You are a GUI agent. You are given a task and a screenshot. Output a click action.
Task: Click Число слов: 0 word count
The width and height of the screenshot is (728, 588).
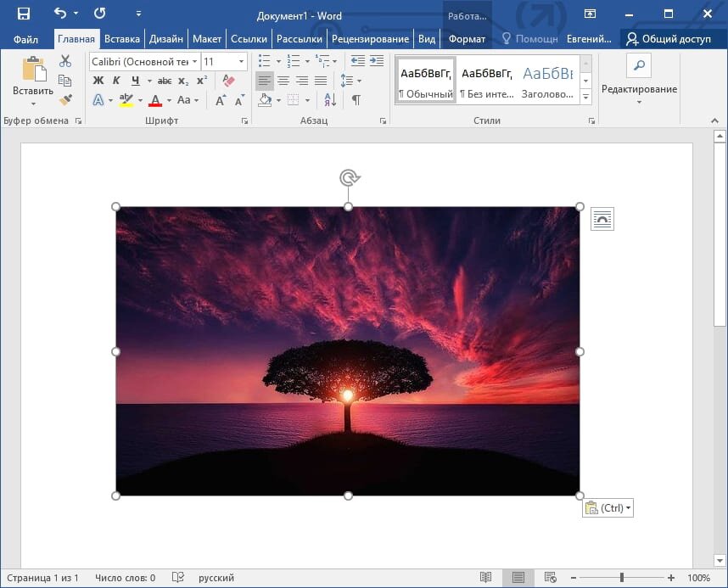[x=125, y=578]
